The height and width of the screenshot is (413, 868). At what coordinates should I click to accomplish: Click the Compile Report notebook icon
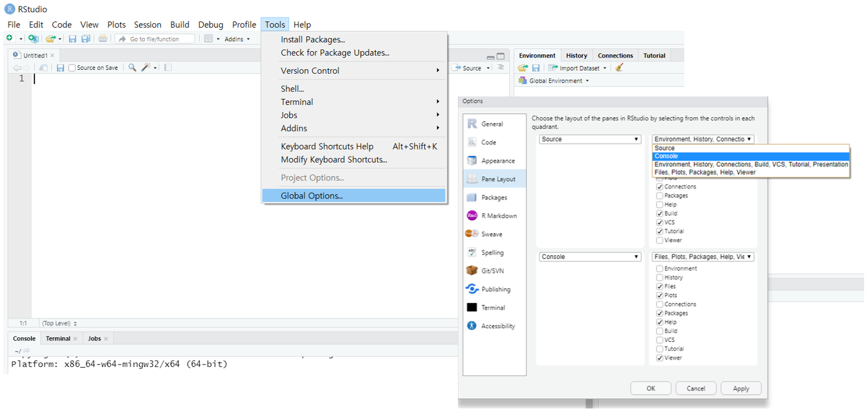coord(168,67)
